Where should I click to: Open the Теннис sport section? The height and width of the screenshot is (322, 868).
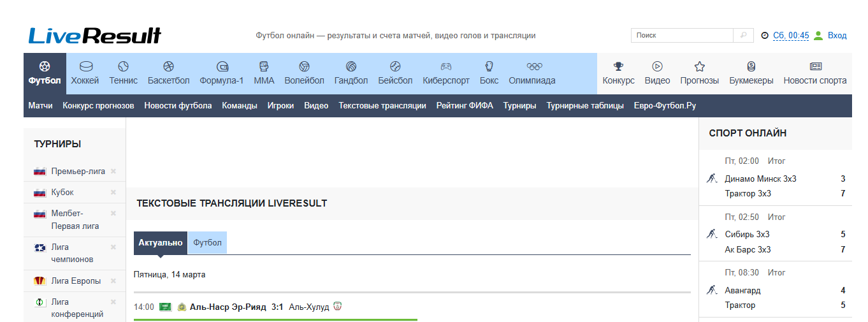(x=123, y=73)
